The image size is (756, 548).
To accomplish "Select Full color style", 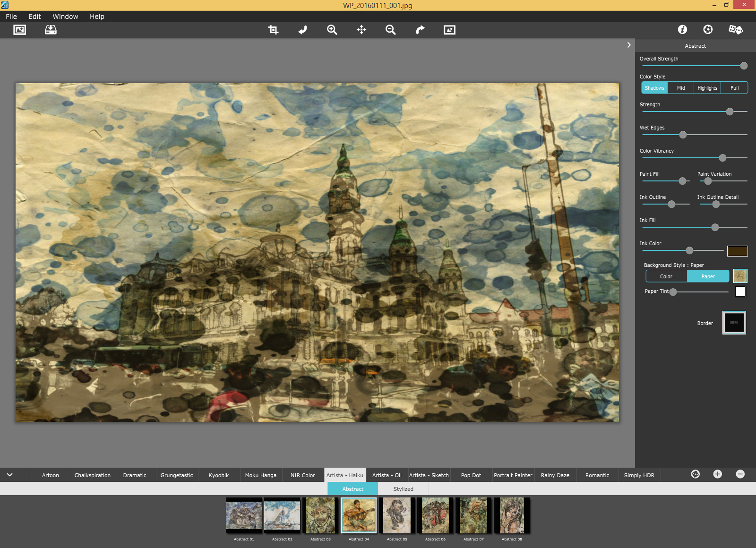I will 734,88.
